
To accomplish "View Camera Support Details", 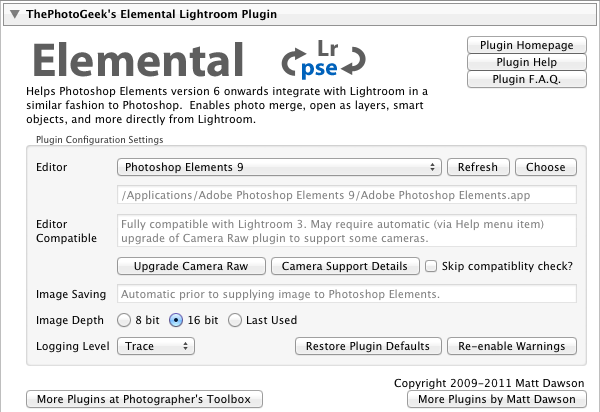I will click(x=345, y=266).
